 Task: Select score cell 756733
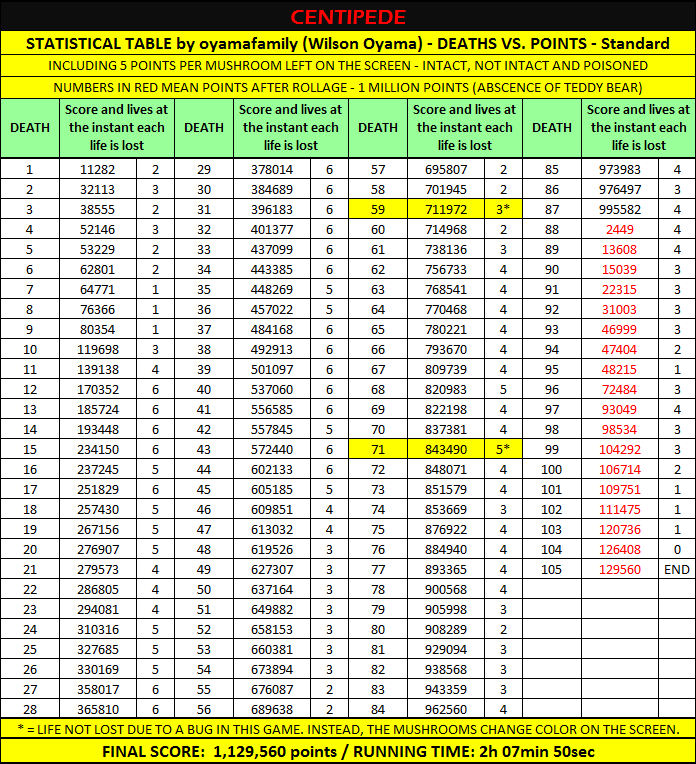(x=446, y=269)
